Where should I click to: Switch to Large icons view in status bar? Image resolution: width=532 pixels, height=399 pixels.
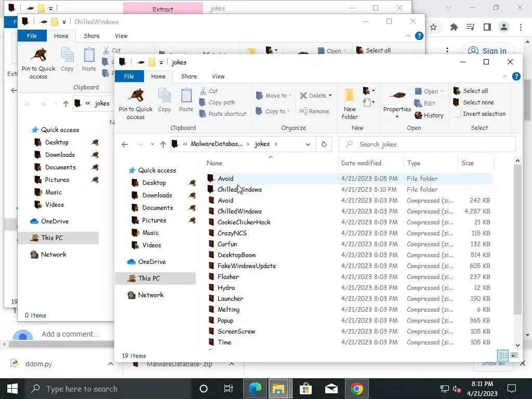(x=514, y=355)
